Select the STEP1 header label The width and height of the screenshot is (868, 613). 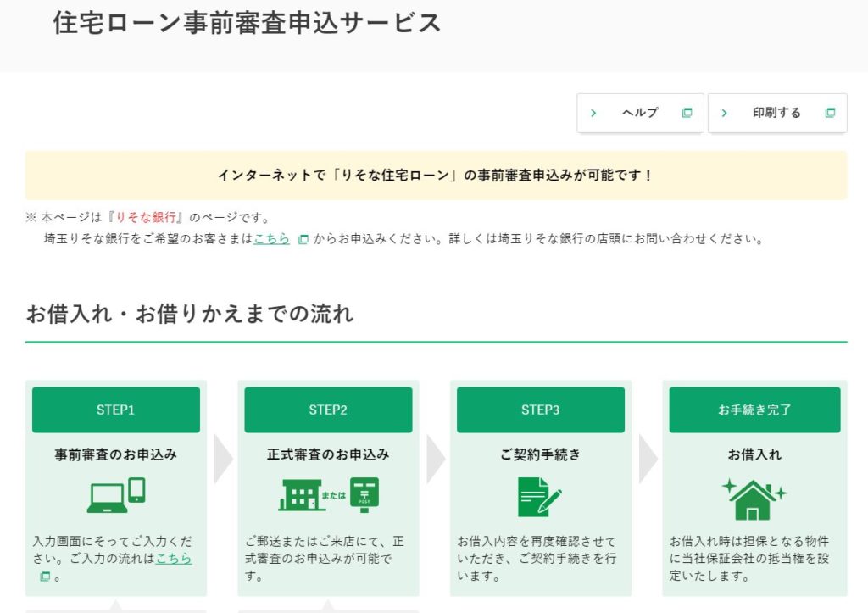[x=115, y=410]
